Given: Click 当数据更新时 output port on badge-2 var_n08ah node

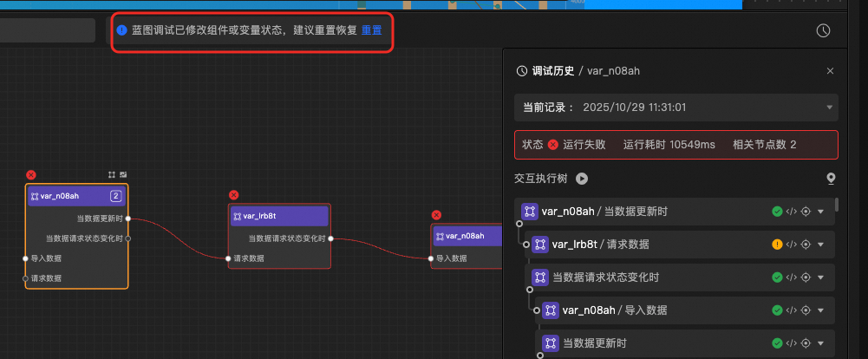Looking at the screenshot, I should (127, 219).
